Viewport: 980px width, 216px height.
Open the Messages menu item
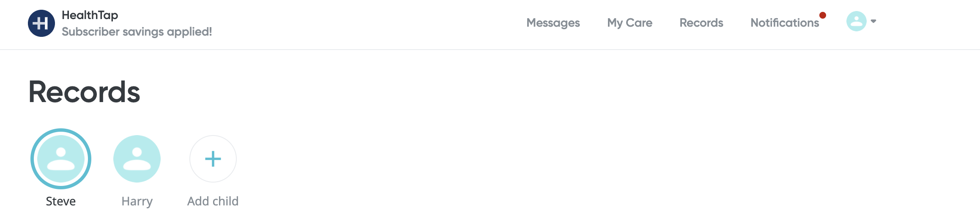click(x=553, y=23)
